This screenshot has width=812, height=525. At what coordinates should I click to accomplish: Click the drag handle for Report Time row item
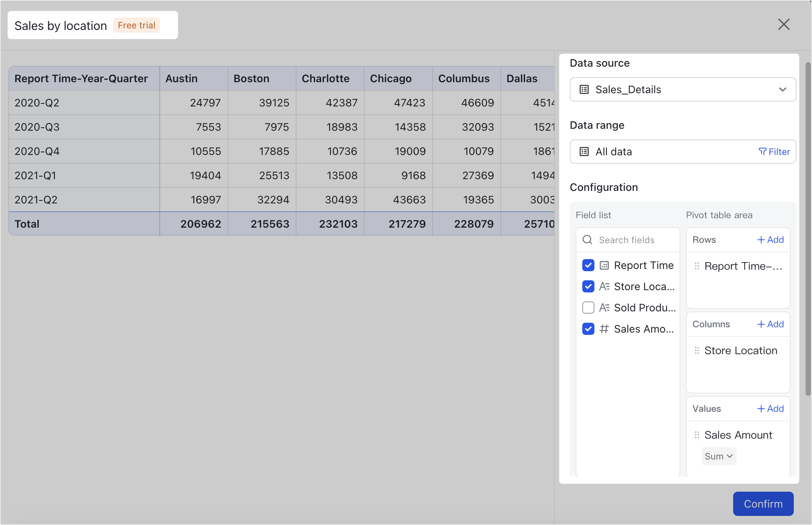697,266
